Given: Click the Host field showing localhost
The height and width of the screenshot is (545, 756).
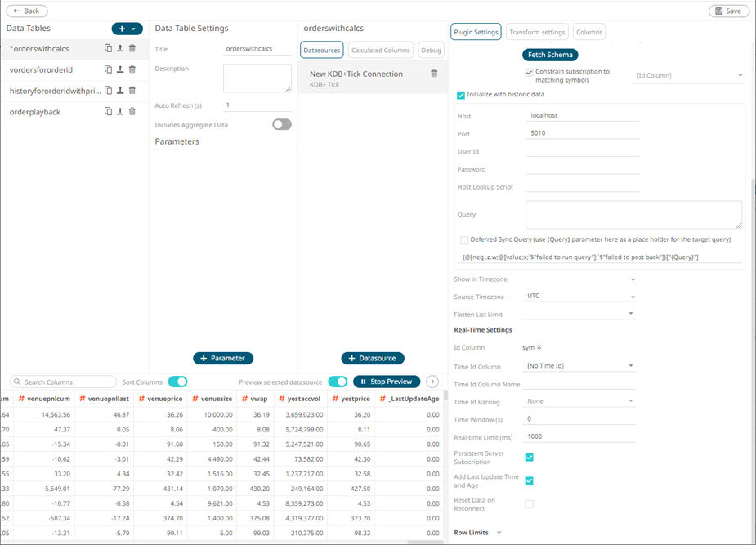Looking at the screenshot, I should coord(583,115).
